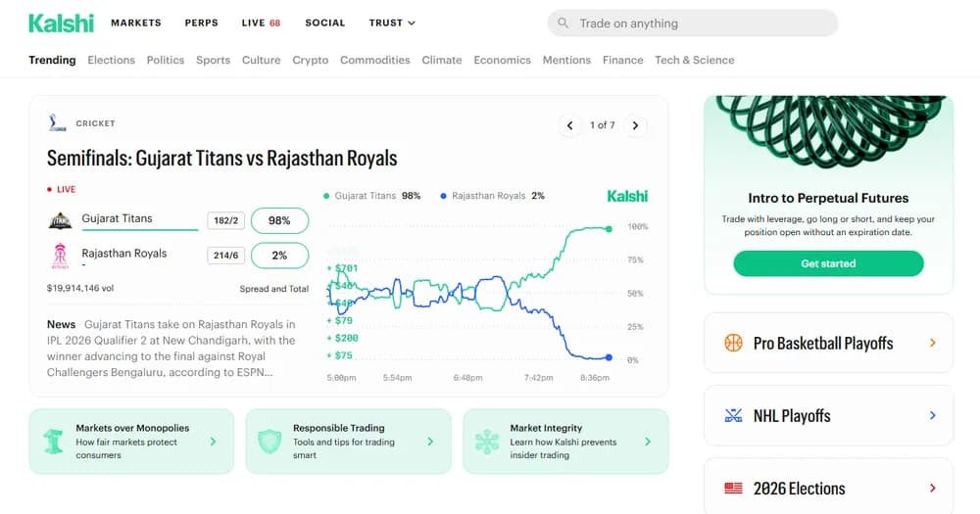
Task: Click the Responsible Trading shield icon
Action: click(x=269, y=441)
